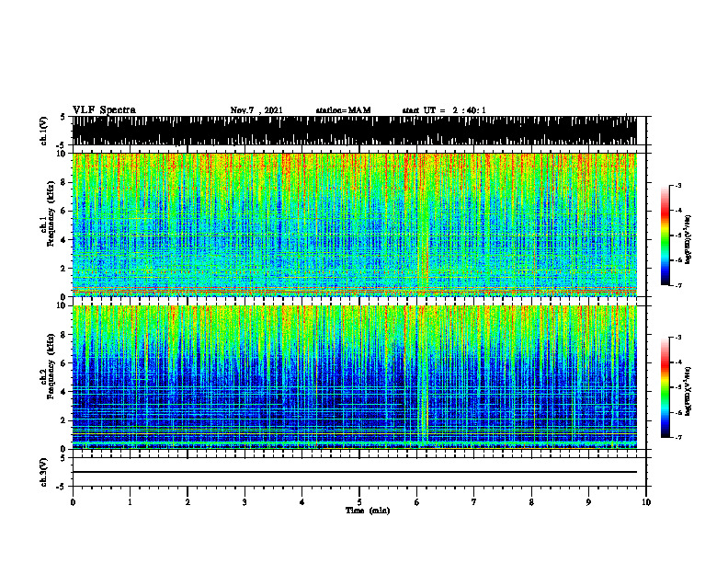Viewport: 728px width, 563px height.
Task: Click the "start UT = 2 : 40: 1" text
Action: (x=444, y=110)
